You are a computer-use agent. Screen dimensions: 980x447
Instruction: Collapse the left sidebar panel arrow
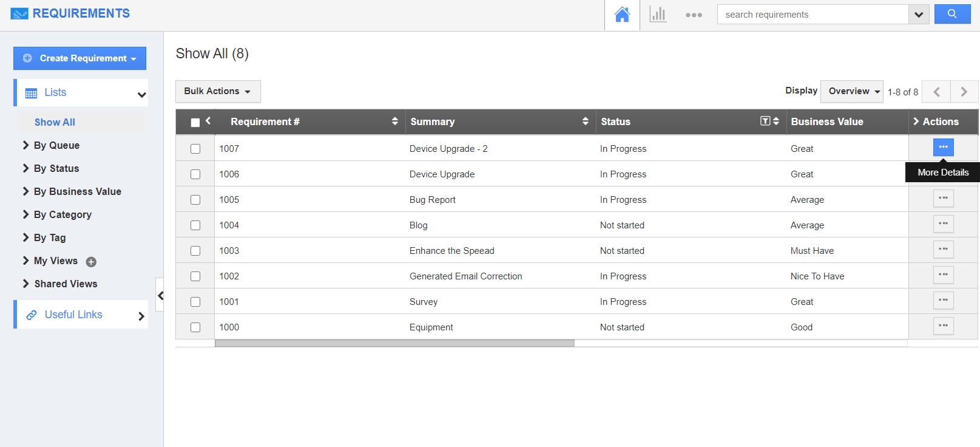160,295
